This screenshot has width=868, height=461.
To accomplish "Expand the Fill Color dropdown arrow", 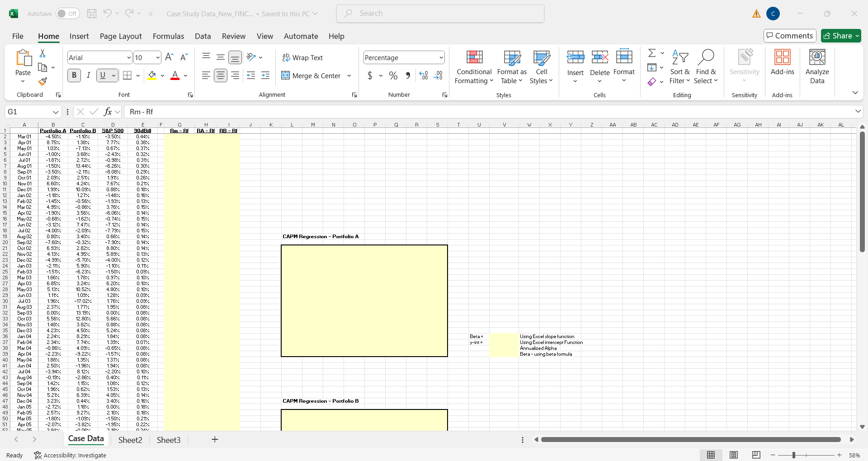I will [163, 75].
